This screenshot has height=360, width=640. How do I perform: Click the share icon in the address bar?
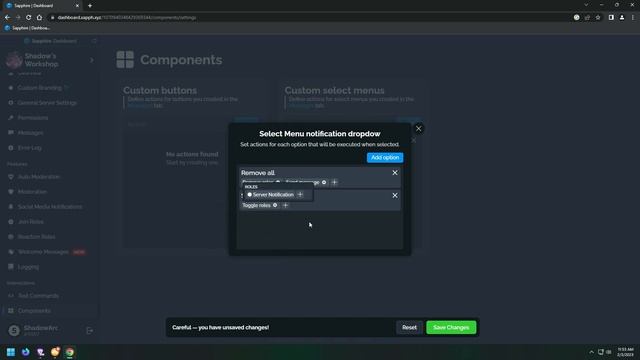tap(587, 18)
